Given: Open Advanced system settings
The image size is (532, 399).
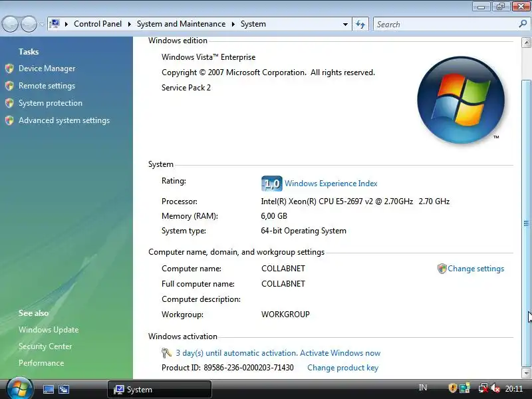Looking at the screenshot, I should pos(64,120).
